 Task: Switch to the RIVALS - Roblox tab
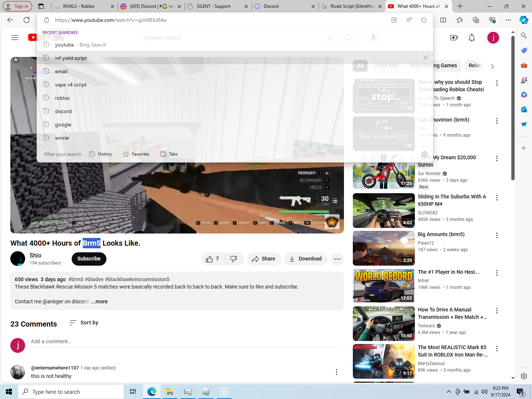(x=84, y=6)
